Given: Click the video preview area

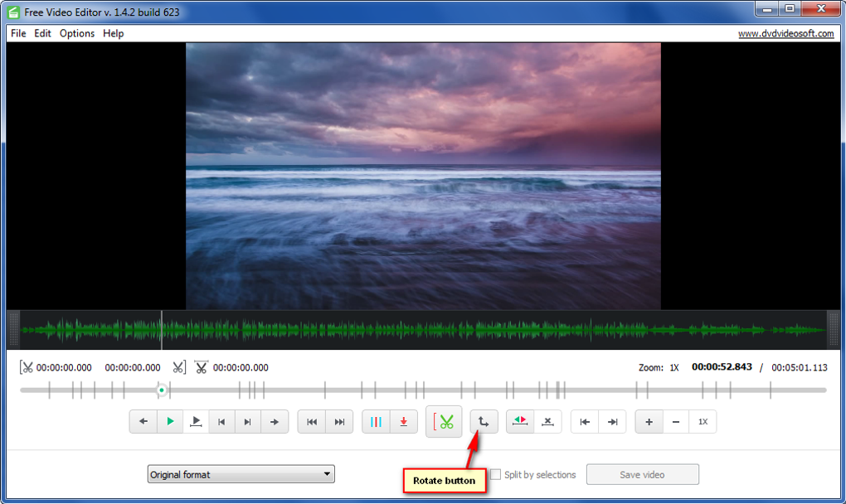Looking at the screenshot, I should [423, 177].
